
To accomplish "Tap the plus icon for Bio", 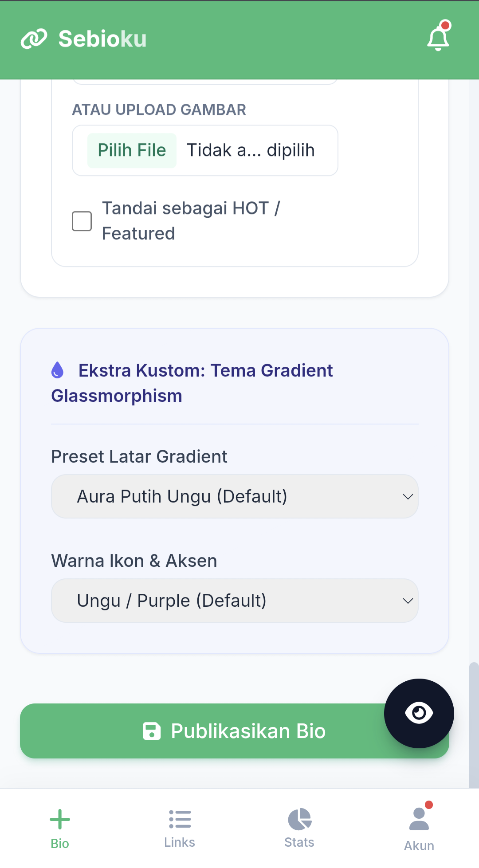I will coord(60,819).
